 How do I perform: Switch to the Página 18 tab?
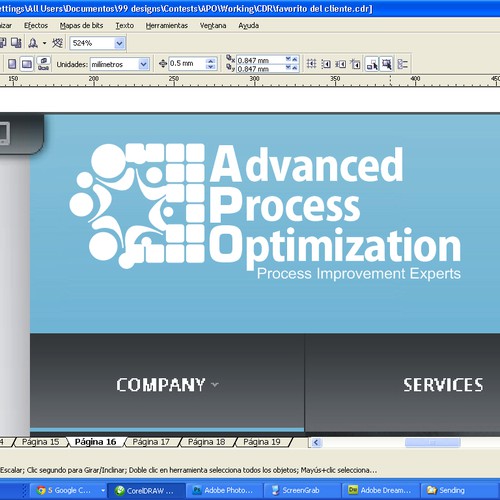tap(206, 442)
